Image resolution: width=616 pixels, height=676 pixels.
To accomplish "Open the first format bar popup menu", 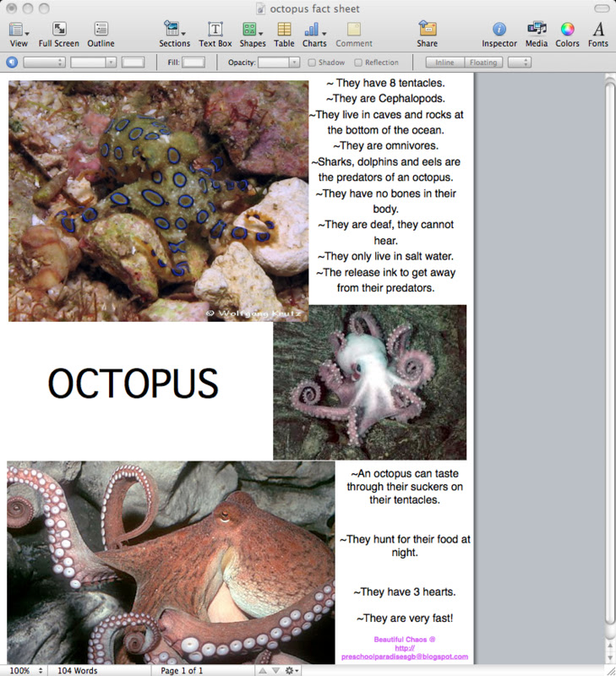I will pos(44,63).
